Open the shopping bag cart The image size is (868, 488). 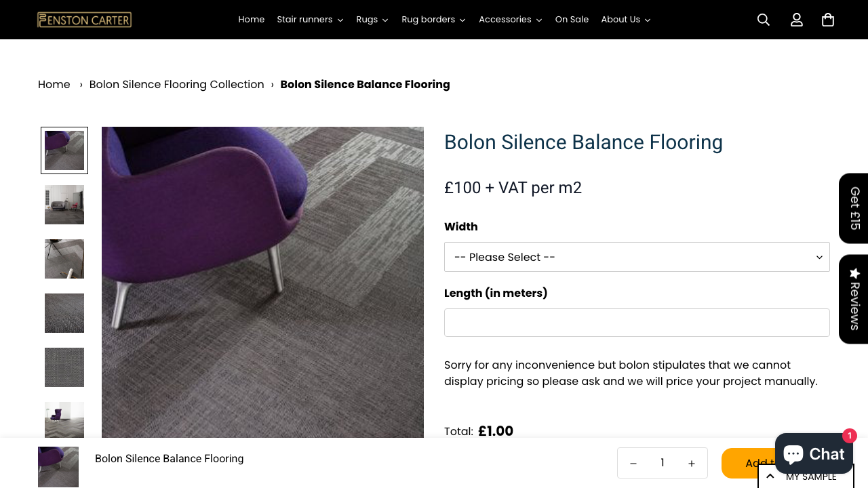(827, 19)
